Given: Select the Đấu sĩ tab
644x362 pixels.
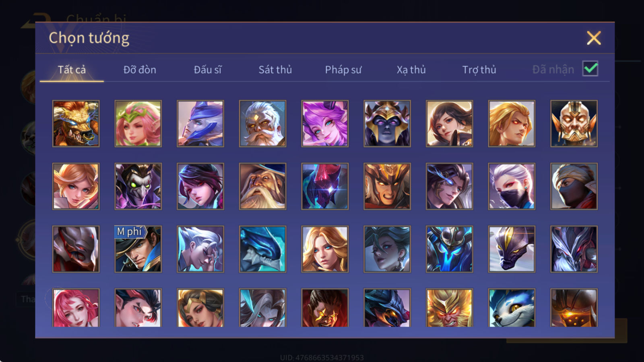Looking at the screenshot, I should pos(208,70).
